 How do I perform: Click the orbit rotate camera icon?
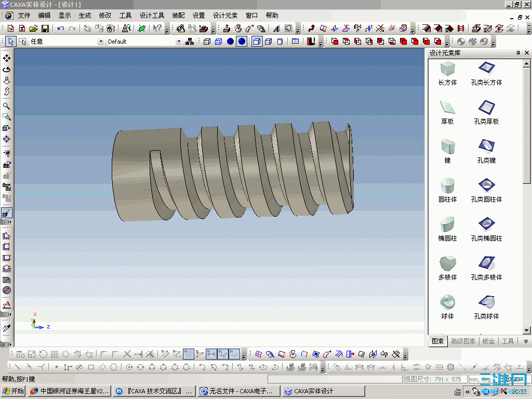(6, 70)
